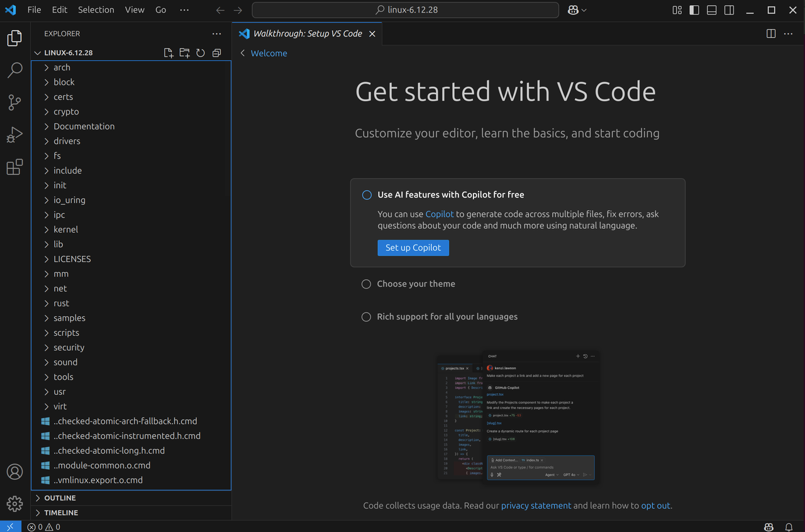Click the New Folder icon in Explorer
This screenshot has height=532, width=805.
coord(184,53)
